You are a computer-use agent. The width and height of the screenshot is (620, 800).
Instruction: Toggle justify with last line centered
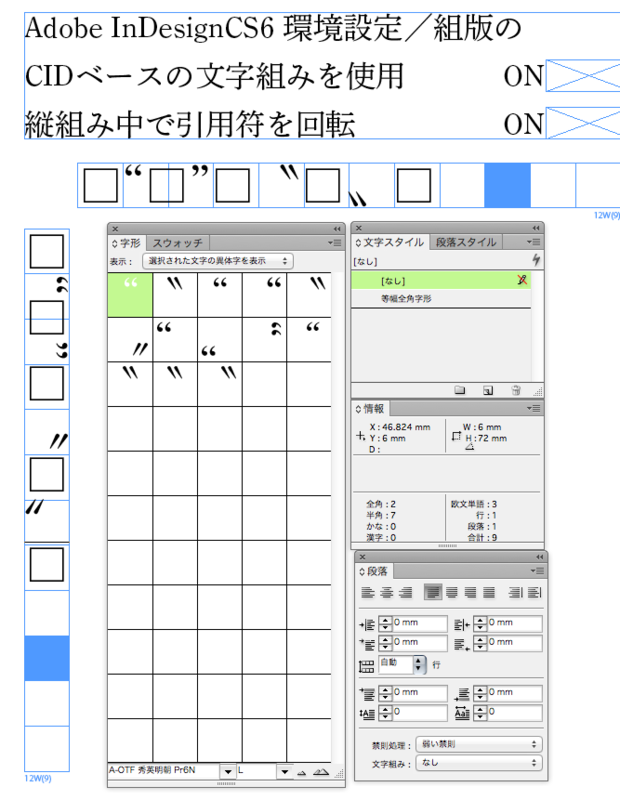[452, 592]
